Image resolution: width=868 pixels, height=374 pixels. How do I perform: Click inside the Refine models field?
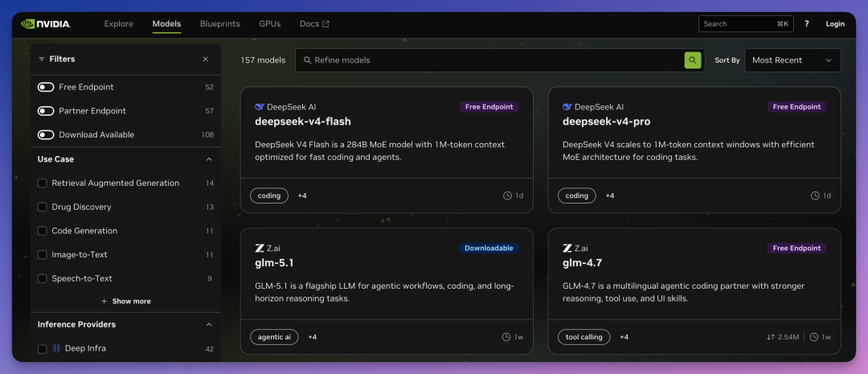click(x=490, y=60)
